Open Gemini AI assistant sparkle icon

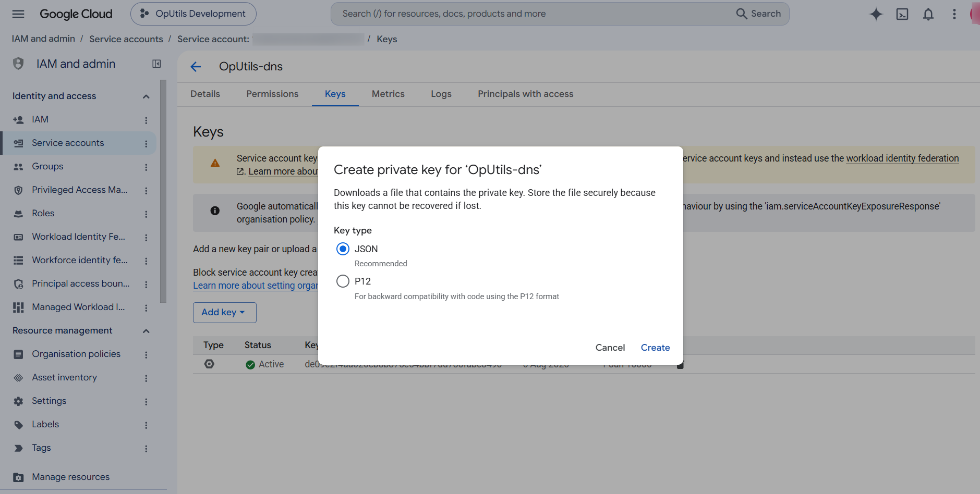point(876,14)
